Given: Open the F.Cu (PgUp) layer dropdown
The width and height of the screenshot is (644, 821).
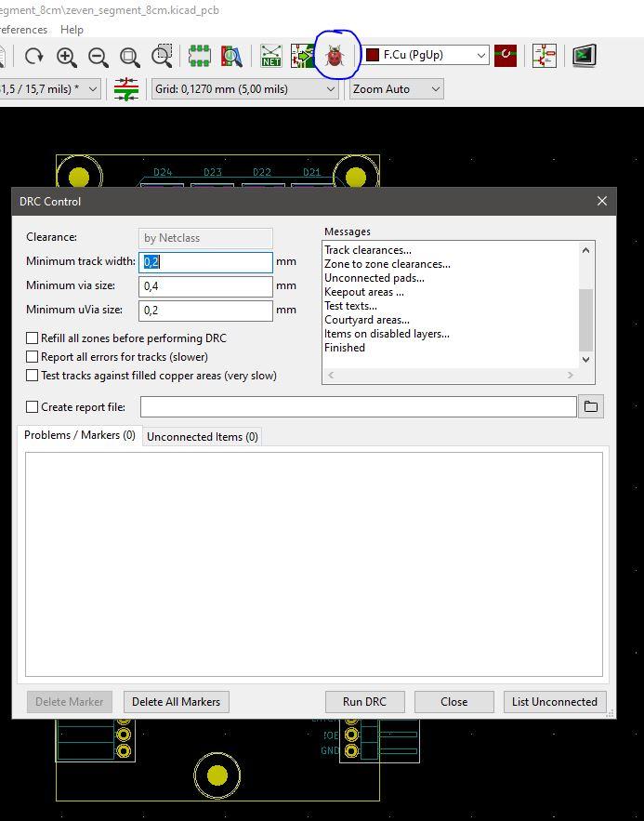Looking at the screenshot, I should (426, 55).
